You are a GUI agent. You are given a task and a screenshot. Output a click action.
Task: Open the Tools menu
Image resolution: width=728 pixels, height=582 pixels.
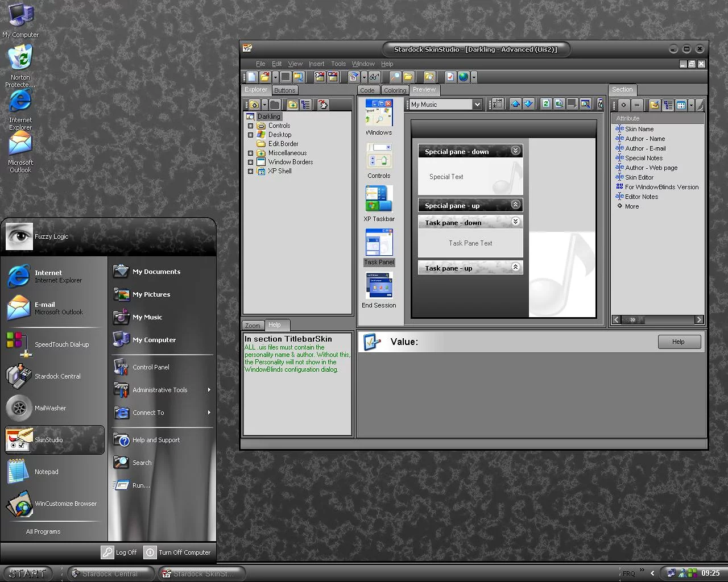click(x=338, y=64)
